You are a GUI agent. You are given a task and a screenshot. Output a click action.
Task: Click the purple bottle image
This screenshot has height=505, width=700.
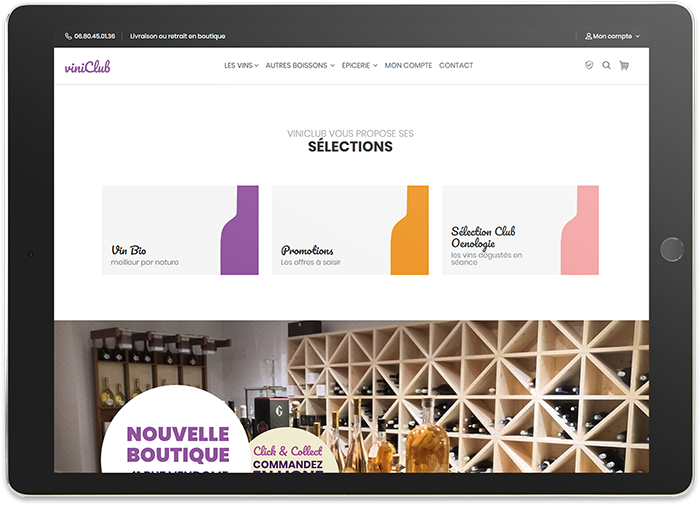coord(240,230)
